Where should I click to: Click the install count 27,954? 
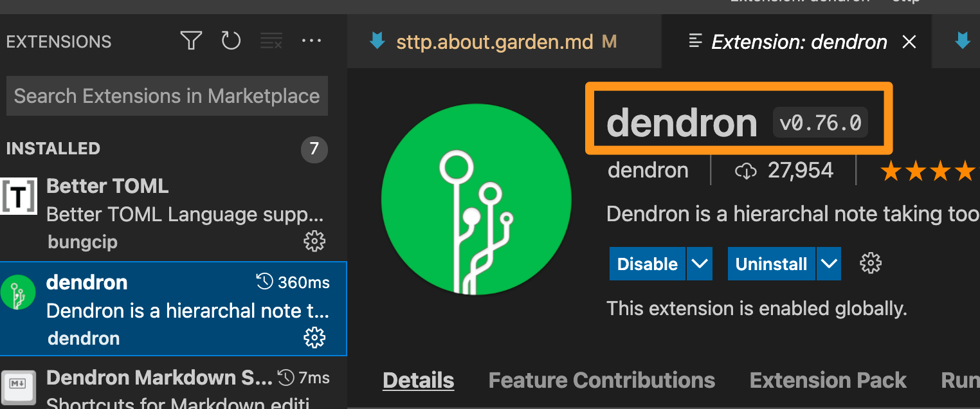[785, 170]
